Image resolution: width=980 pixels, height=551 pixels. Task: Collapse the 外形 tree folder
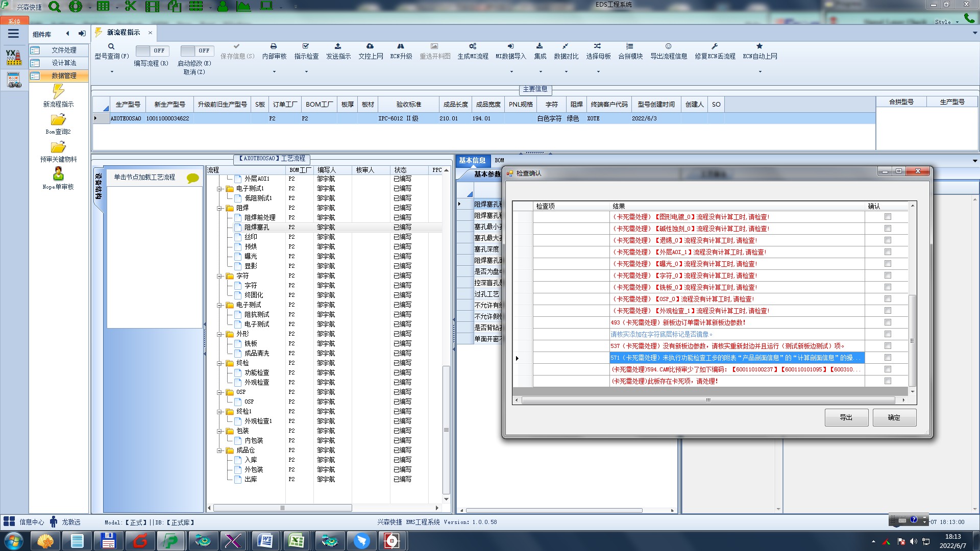220,334
